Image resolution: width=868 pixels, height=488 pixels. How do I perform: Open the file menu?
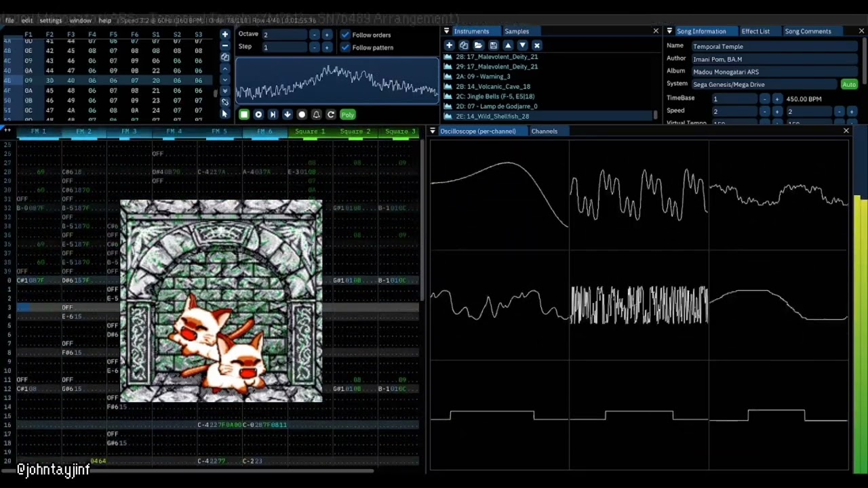pyautogui.click(x=10, y=20)
